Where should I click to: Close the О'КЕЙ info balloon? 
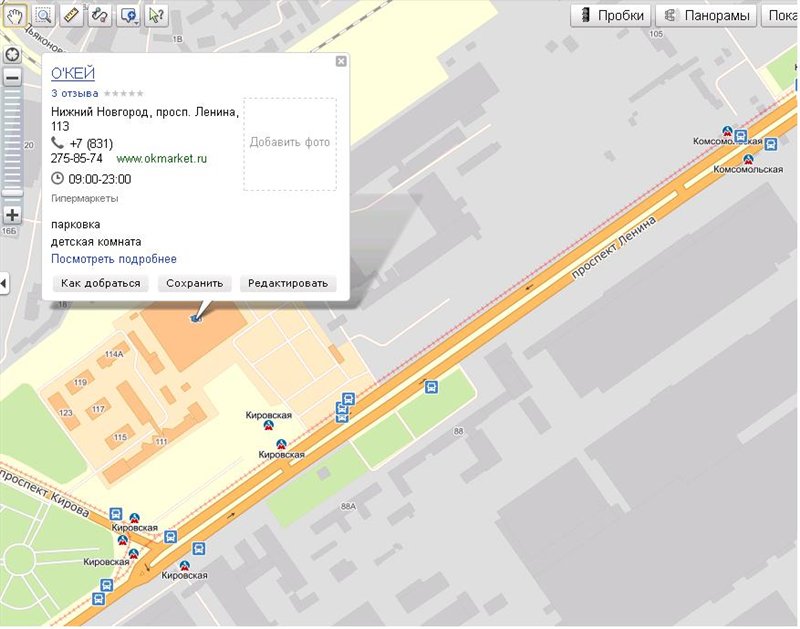[x=341, y=62]
